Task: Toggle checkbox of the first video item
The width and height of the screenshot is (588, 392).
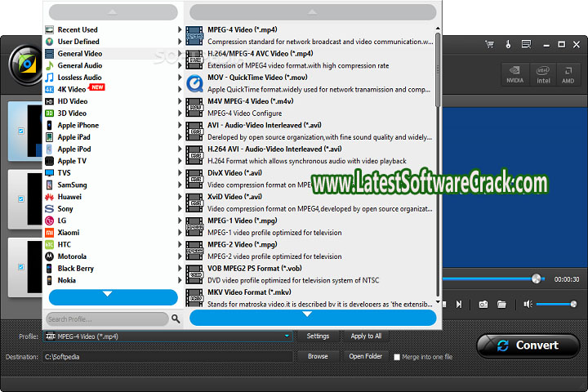Action: 21,131
